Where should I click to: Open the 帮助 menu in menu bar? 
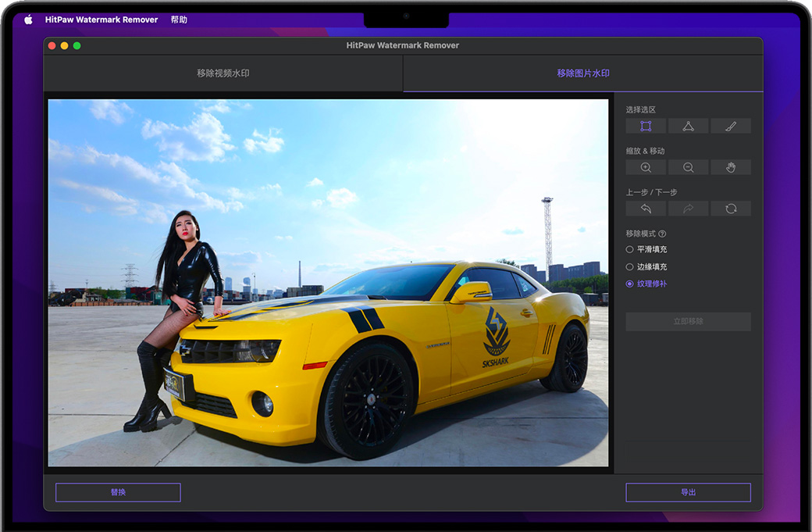pos(179,20)
